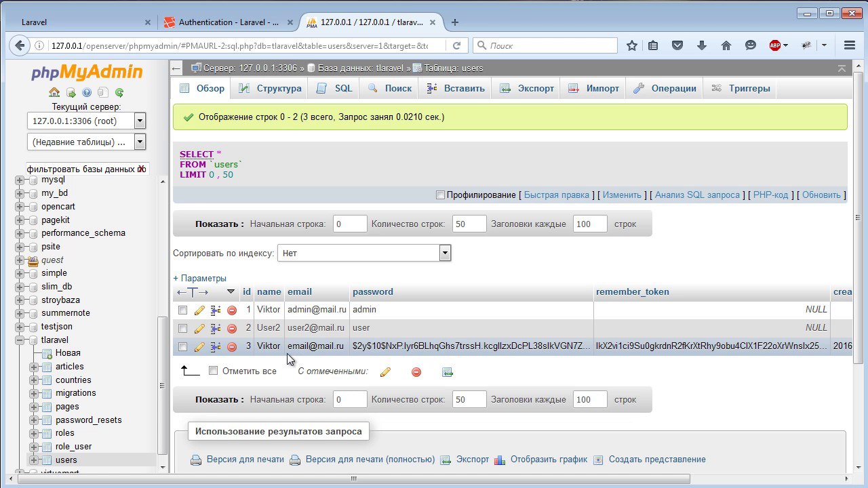Open the recent tables dropdown
The height and width of the screenshot is (488, 868).
click(86, 142)
